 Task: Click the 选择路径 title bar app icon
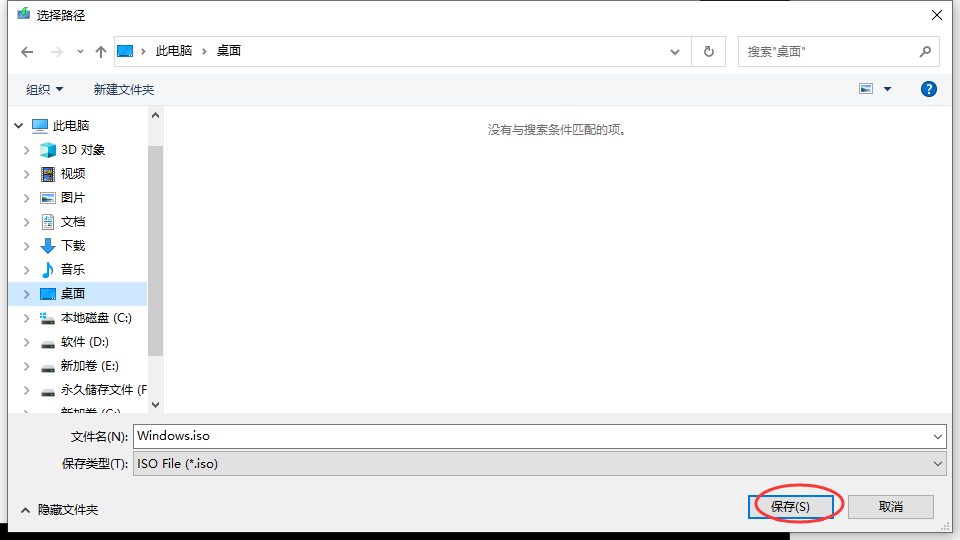pos(23,14)
